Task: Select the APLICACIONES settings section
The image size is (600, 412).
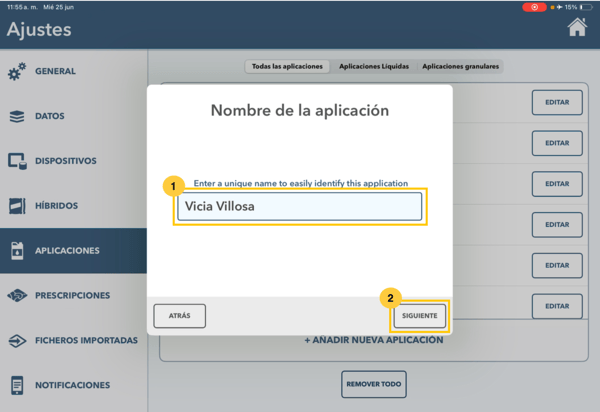Action: click(73, 251)
